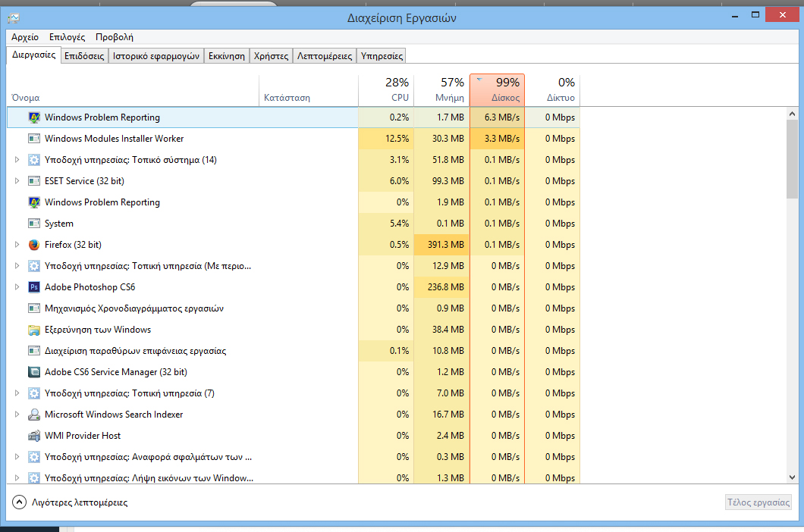
Task: Click the Κατάσταση column header
Action: point(309,91)
